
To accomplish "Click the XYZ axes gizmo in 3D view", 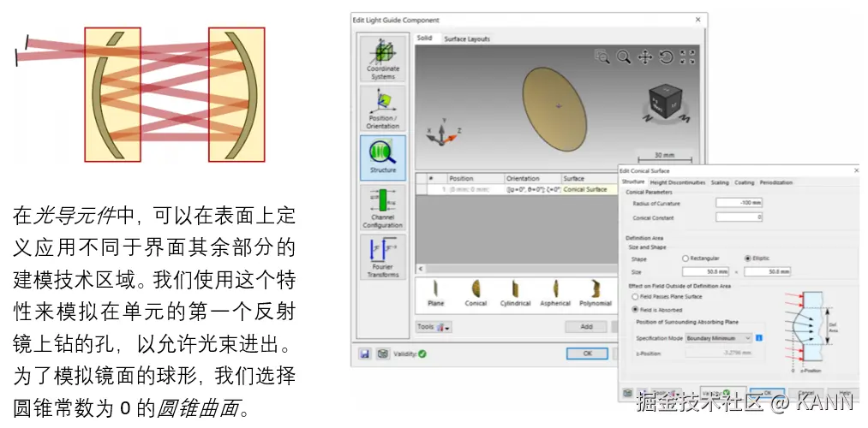I will pyautogui.click(x=443, y=134).
